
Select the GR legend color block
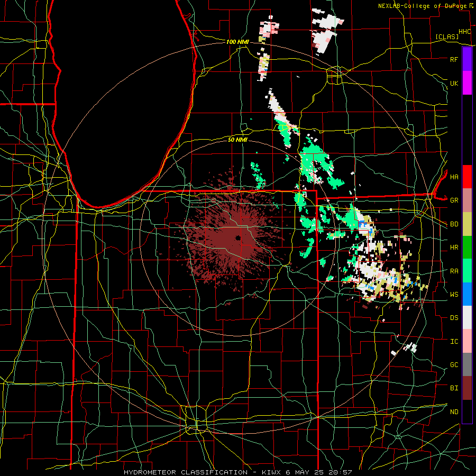[x=467, y=200]
